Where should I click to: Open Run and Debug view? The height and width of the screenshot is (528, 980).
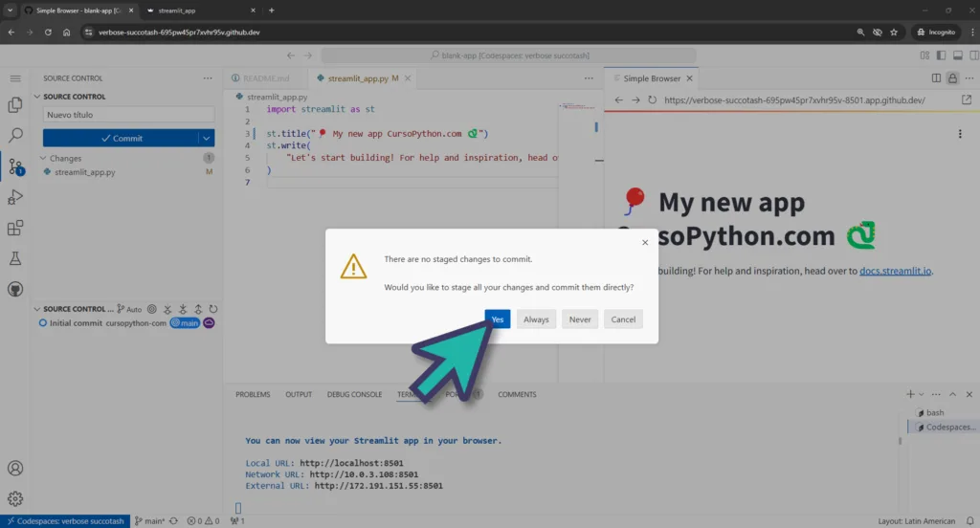tap(15, 197)
